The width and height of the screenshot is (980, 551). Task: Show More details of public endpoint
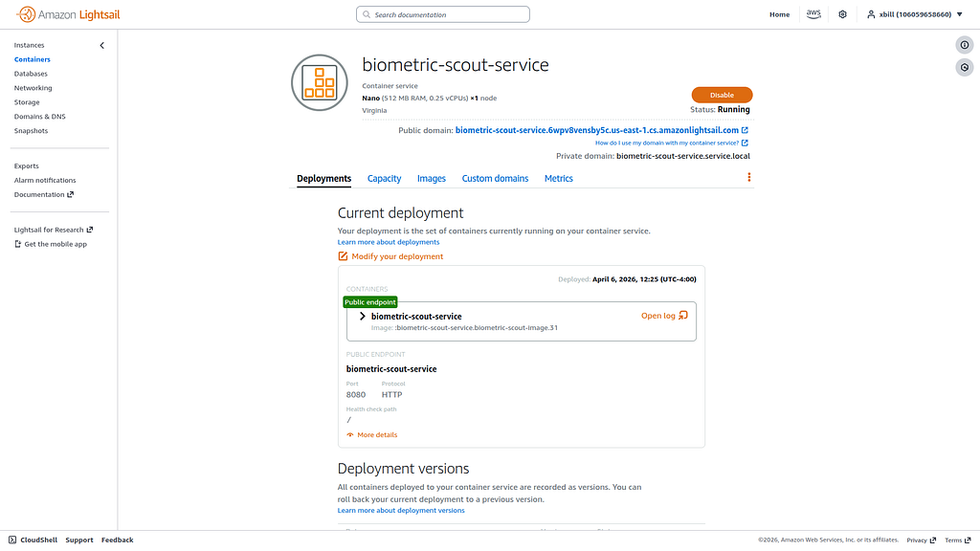[372, 435]
